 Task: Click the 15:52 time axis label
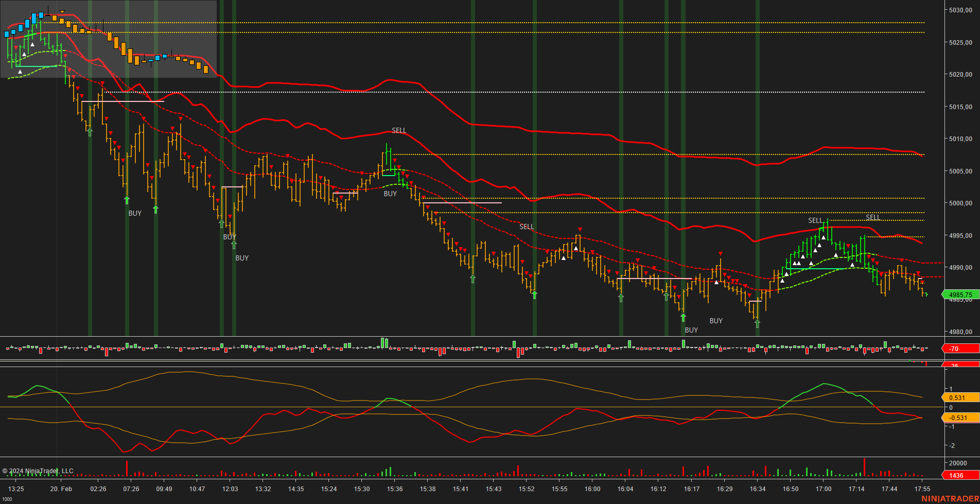click(527, 489)
